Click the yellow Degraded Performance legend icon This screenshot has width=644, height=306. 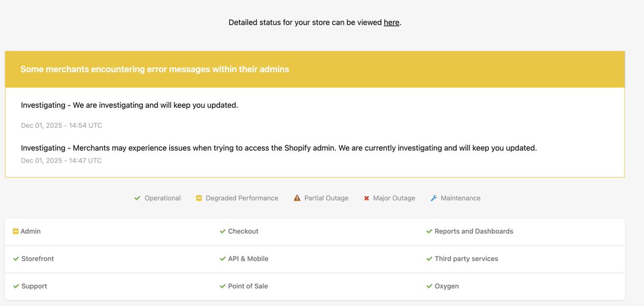coord(199,198)
